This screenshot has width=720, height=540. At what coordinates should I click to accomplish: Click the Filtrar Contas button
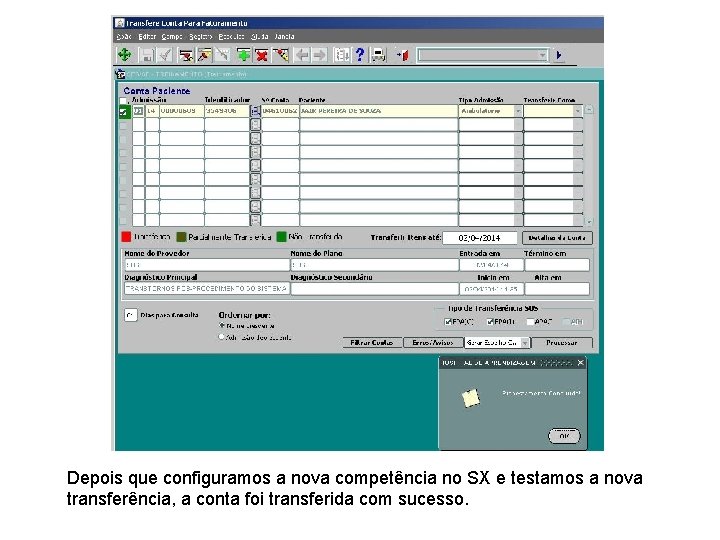pos(372,343)
